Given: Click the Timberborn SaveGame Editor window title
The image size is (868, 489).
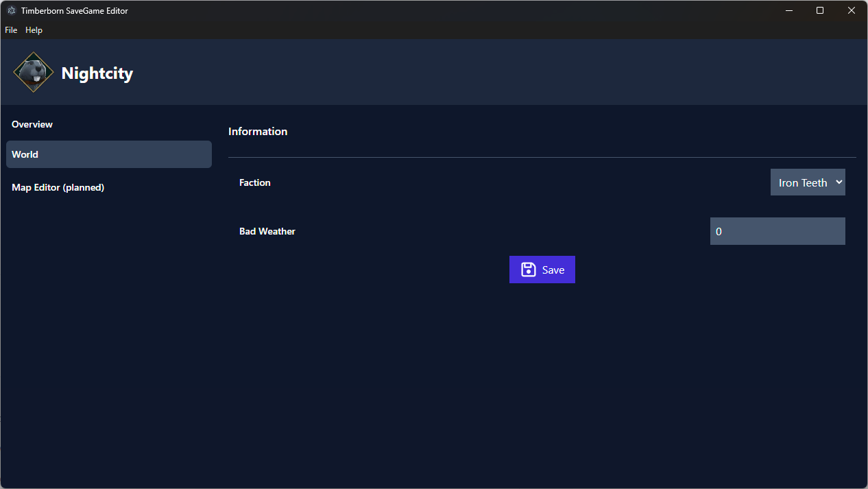Looking at the screenshot, I should click(74, 11).
